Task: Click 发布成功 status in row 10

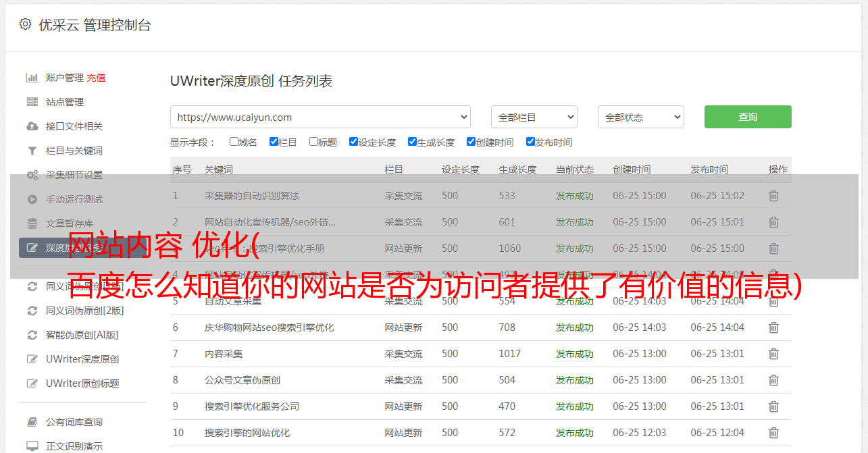Action: point(575,433)
